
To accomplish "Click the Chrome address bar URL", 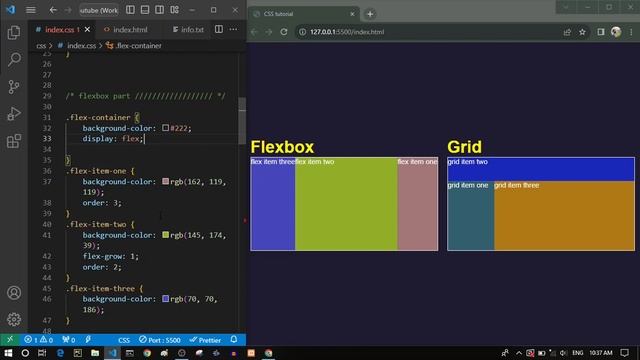I will pyautogui.click(x=347, y=32).
